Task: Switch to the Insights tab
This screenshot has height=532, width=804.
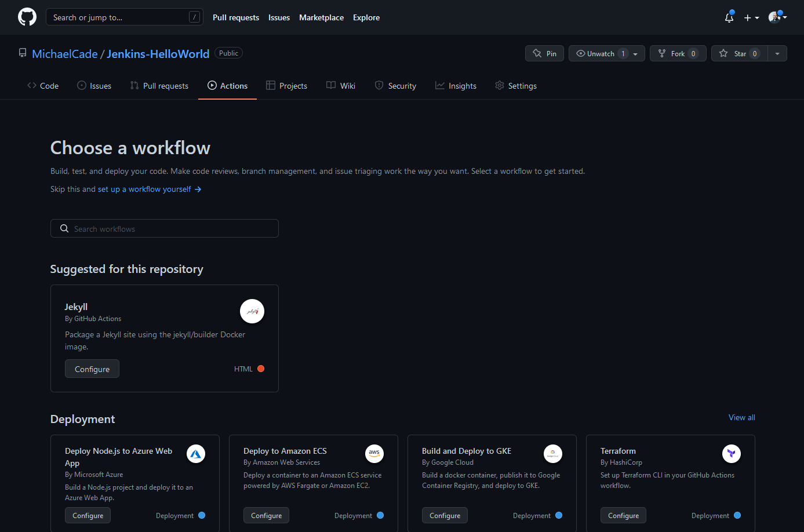Action: [x=456, y=86]
